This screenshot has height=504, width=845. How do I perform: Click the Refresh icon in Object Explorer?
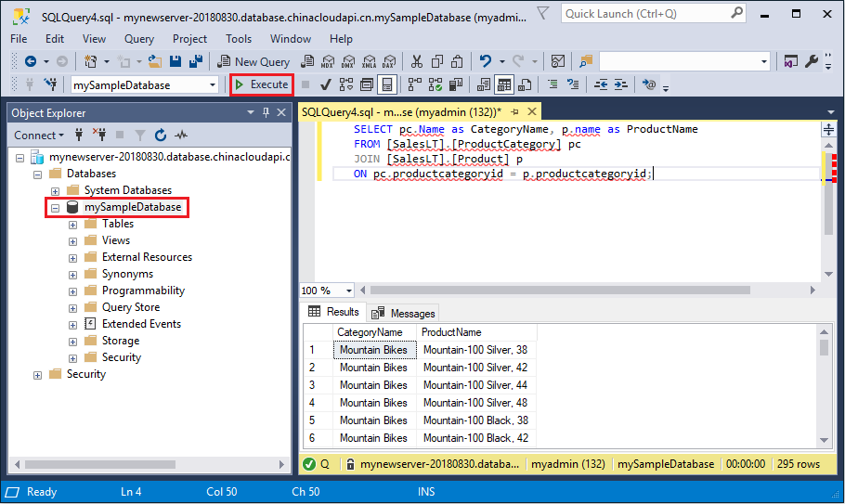pos(161,136)
